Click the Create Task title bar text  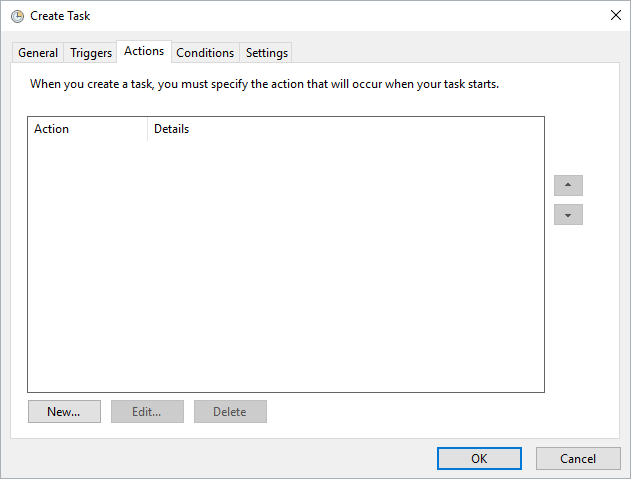point(60,16)
